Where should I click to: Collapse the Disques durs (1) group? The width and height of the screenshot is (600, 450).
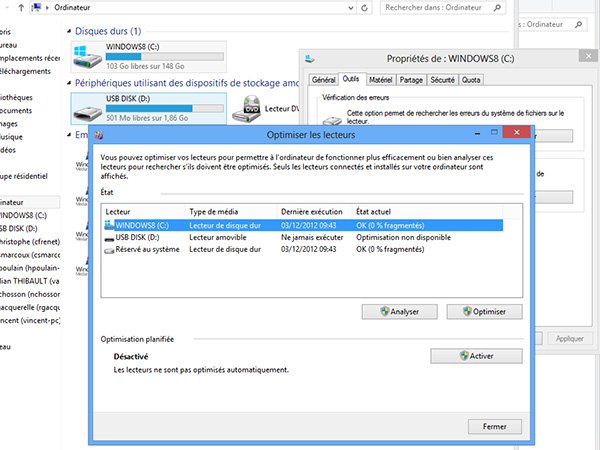pyautogui.click(x=69, y=31)
